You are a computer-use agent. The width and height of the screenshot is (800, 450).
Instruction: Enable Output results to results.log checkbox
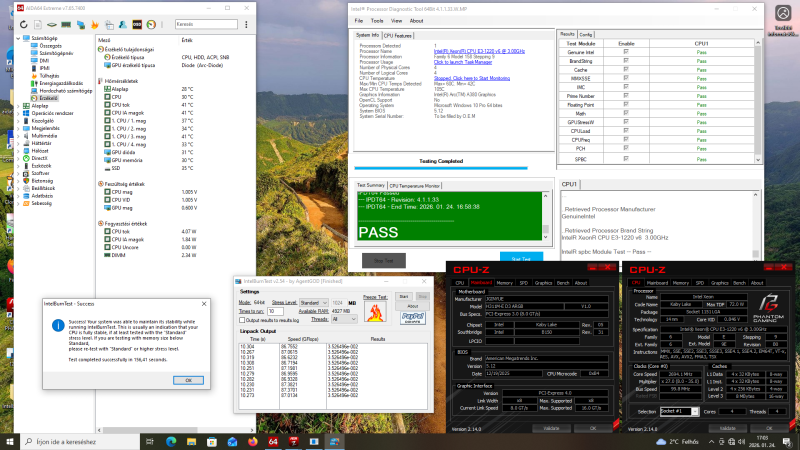tap(242, 320)
